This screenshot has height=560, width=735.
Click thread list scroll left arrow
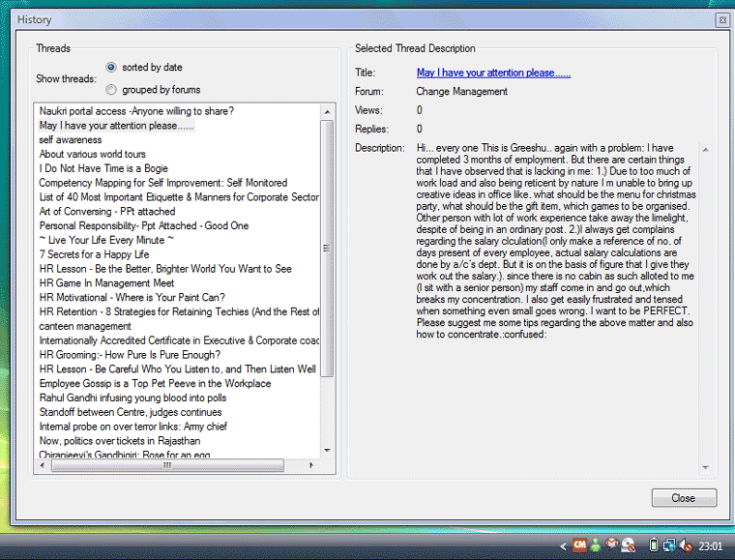coord(43,465)
